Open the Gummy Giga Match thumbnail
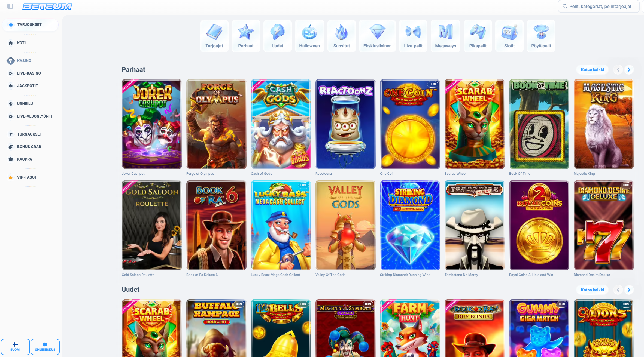The image size is (644, 357). click(x=539, y=328)
